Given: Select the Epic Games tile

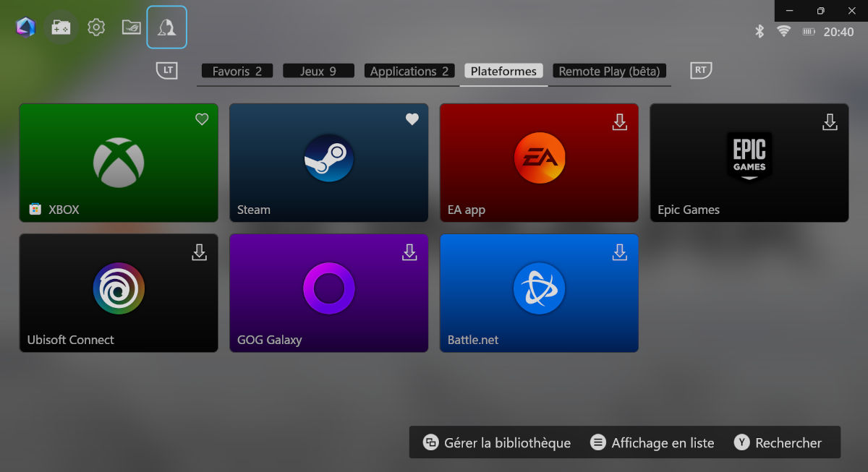Looking at the screenshot, I should point(749,163).
